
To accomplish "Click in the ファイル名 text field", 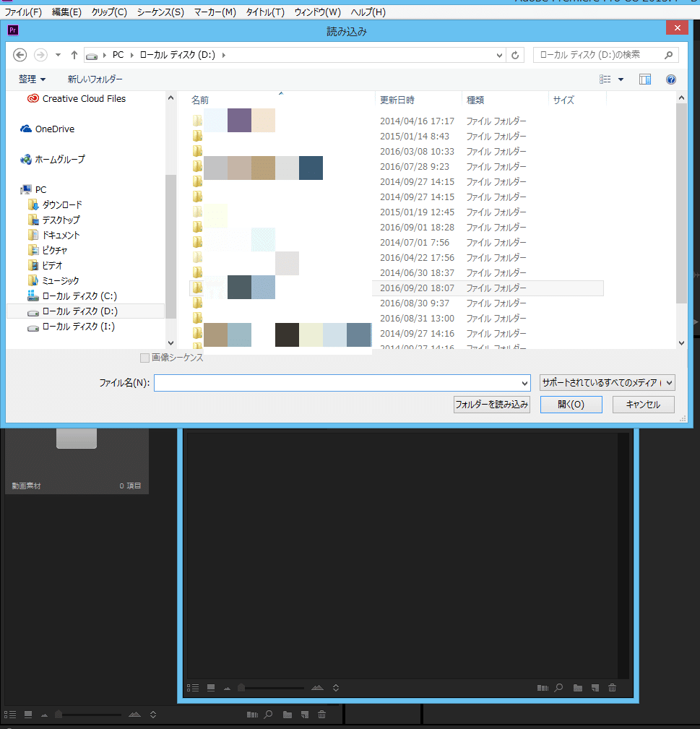I will tap(337, 383).
